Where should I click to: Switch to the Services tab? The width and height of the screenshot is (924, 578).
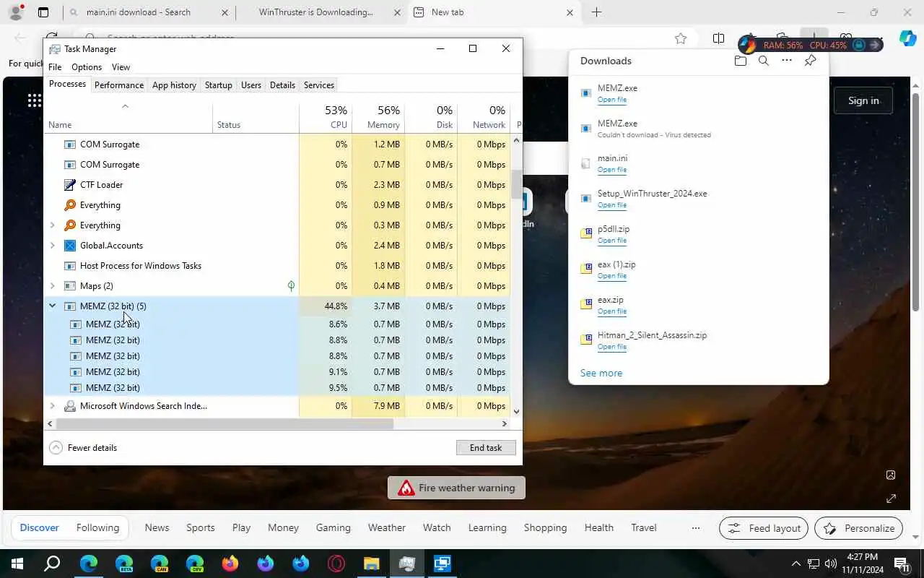tap(319, 85)
